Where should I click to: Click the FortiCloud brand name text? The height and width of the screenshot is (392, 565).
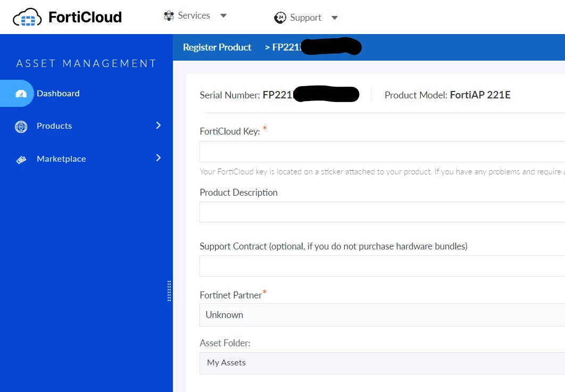coord(85,18)
